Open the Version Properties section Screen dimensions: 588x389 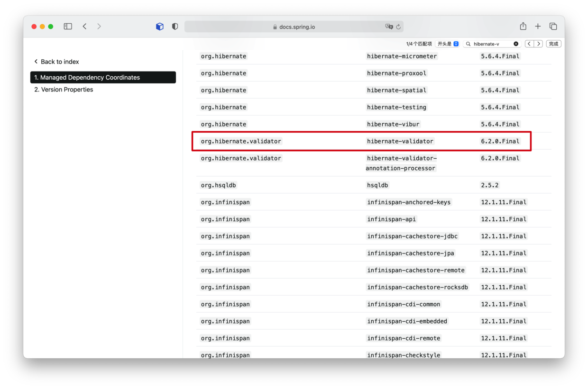point(67,90)
